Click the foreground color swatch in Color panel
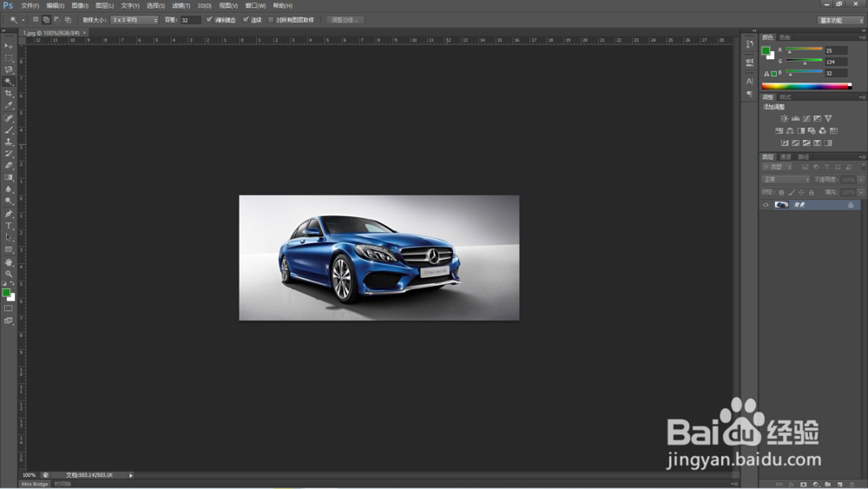Screen dimensions: 868x489 (x=766, y=51)
